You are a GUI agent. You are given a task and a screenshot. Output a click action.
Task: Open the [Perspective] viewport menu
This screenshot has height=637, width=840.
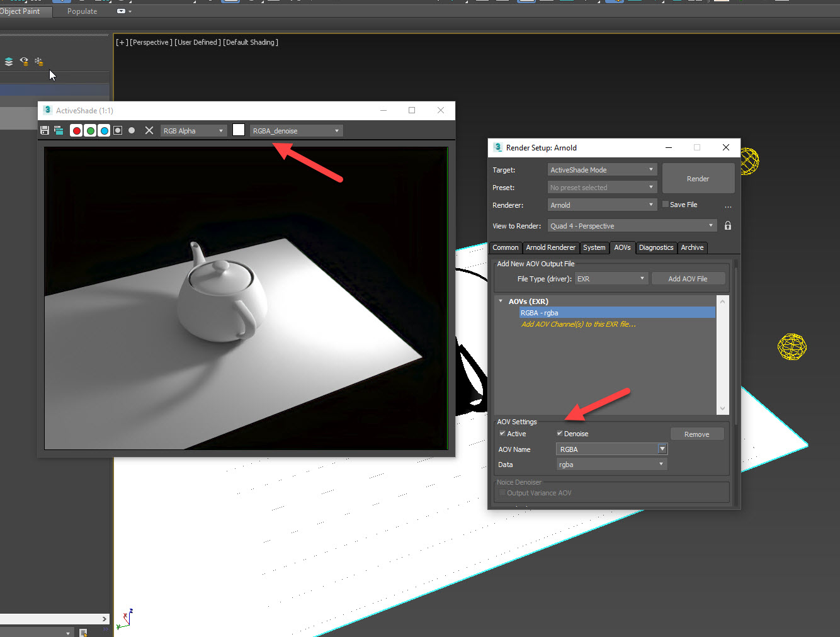tap(151, 42)
